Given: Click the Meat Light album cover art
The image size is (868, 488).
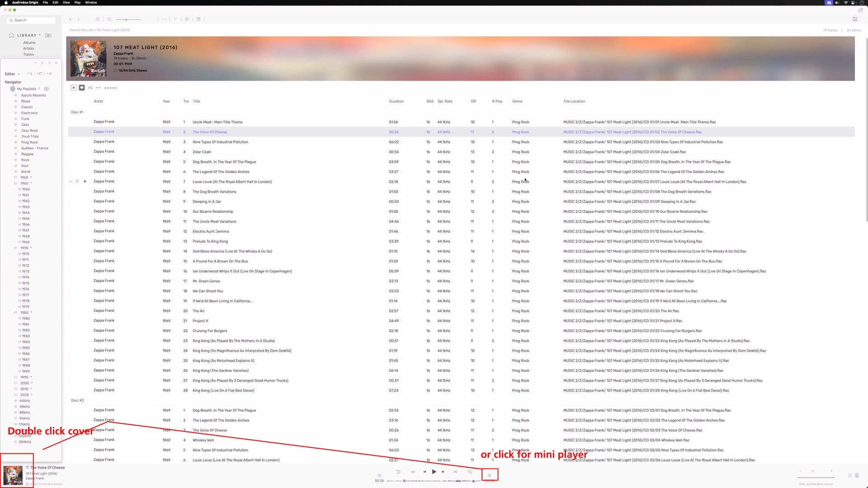Looking at the screenshot, I should tap(89, 59).
